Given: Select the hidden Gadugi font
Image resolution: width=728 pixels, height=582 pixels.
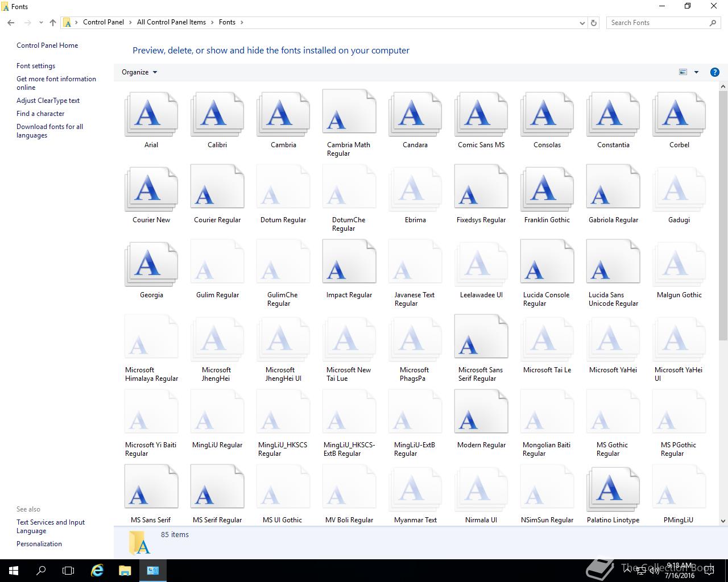Looking at the screenshot, I should point(679,190).
